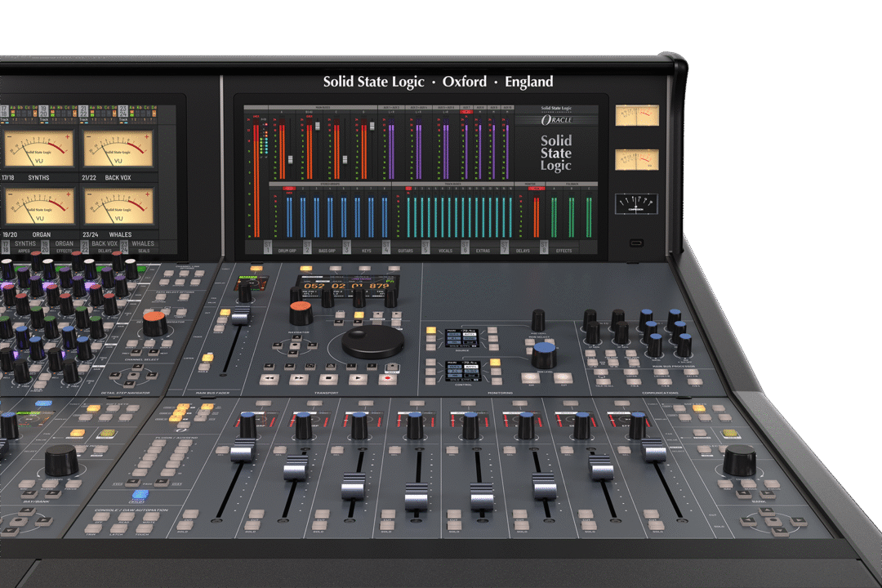This screenshot has width=882, height=588.
Task: Click the Source selector mini display
Action: 461,338
